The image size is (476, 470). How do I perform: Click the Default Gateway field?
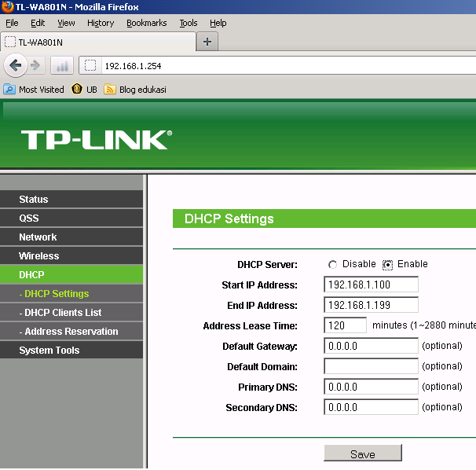371,346
